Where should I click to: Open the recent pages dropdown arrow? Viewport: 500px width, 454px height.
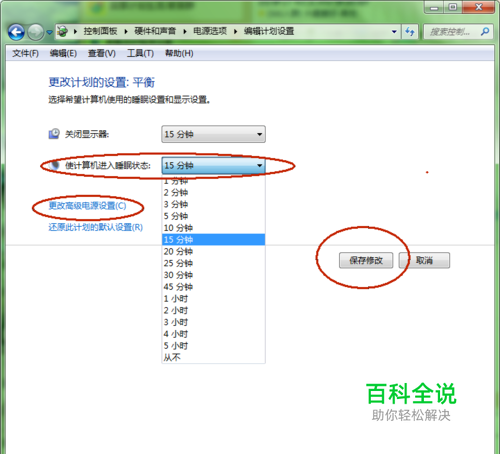pyautogui.click(x=49, y=32)
